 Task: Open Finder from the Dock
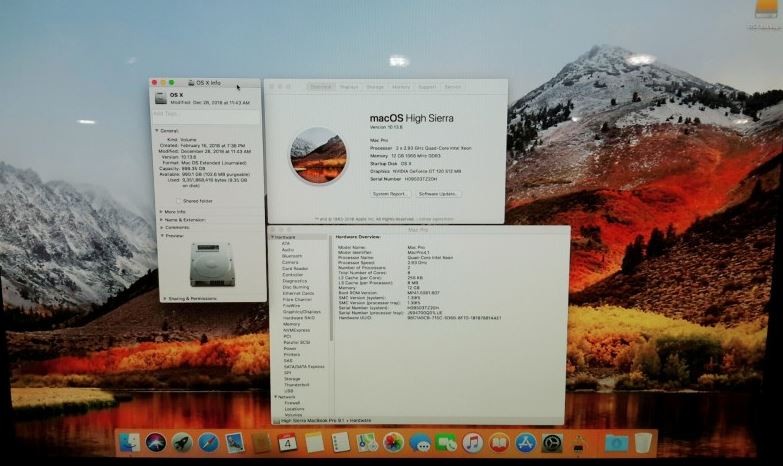(x=130, y=443)
